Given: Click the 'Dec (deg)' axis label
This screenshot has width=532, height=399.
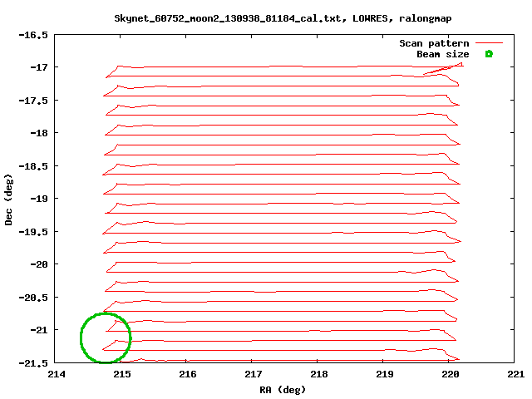Looking at the screenshot, I should [8, 199].
